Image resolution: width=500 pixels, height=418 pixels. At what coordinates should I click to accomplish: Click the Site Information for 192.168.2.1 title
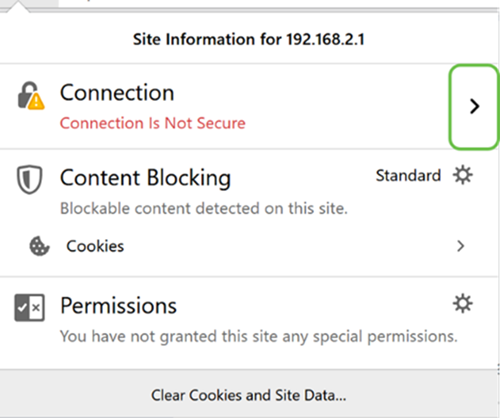249,39
